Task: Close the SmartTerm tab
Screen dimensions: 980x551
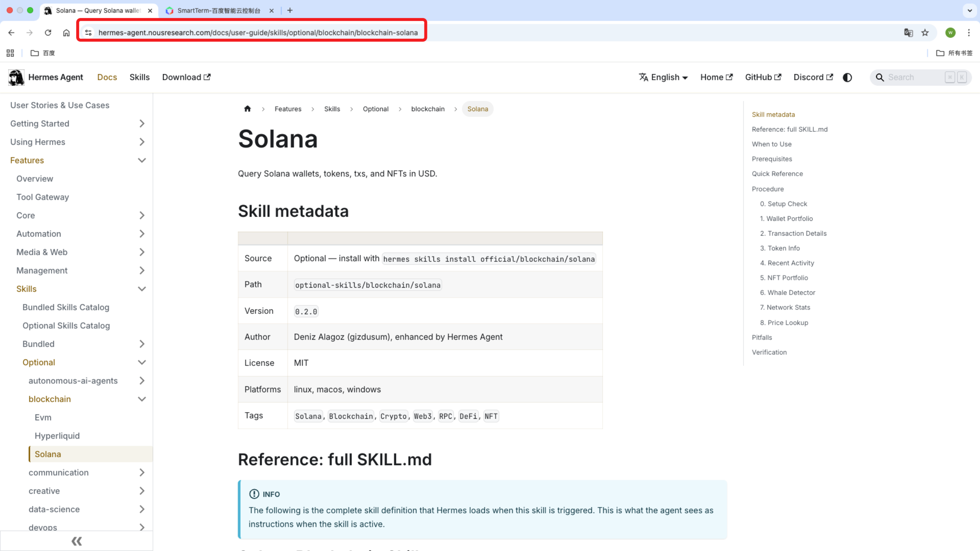Action: (272, 11)
